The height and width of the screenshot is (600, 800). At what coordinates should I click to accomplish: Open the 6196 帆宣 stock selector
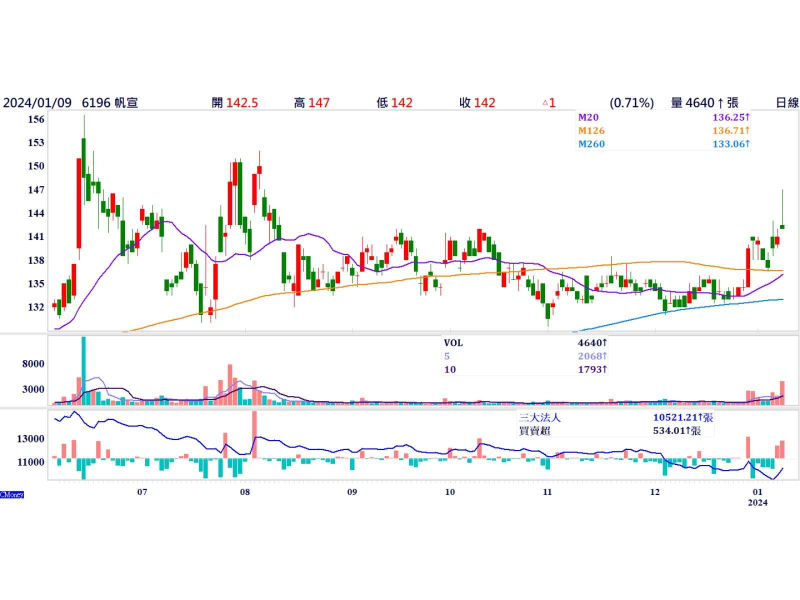point(110,103)
